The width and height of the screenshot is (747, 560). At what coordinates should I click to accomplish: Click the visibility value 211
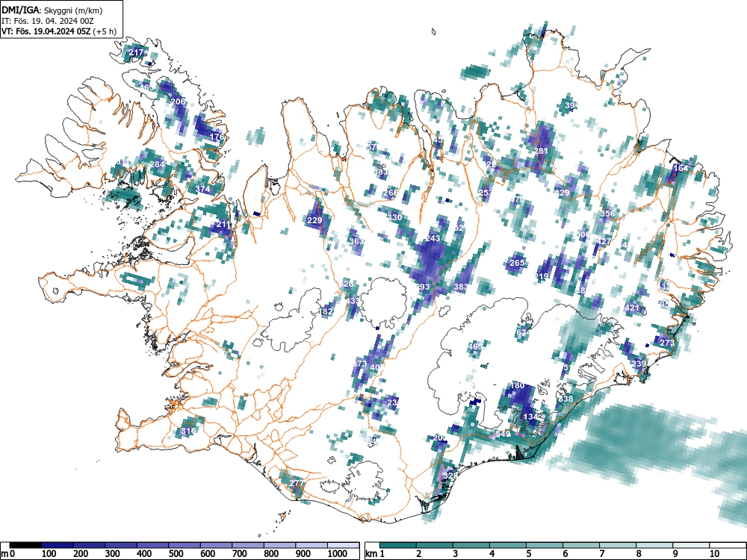pos(223,224)
